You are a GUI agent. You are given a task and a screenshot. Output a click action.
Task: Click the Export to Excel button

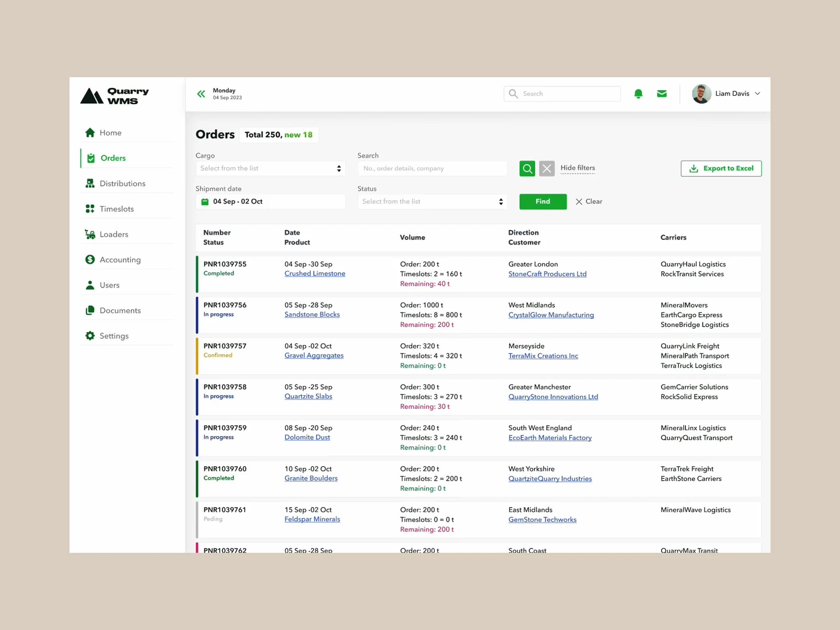pos(721,168)
